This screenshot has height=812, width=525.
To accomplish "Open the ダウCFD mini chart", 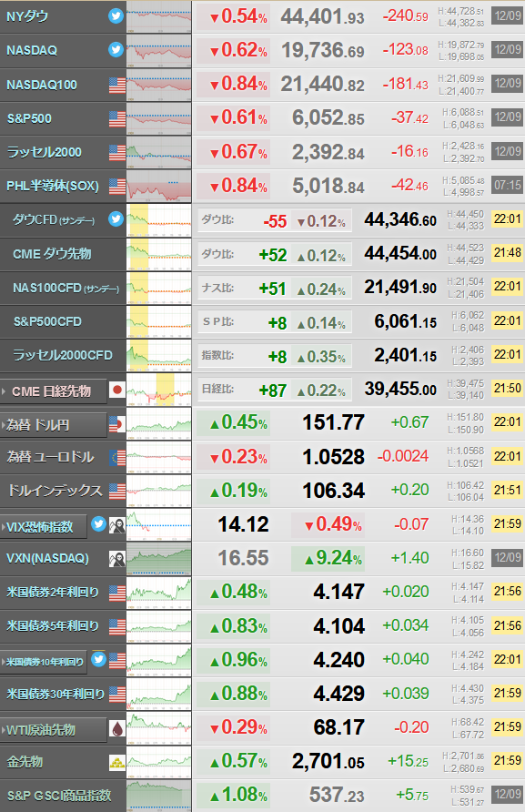I will (158, 220).
